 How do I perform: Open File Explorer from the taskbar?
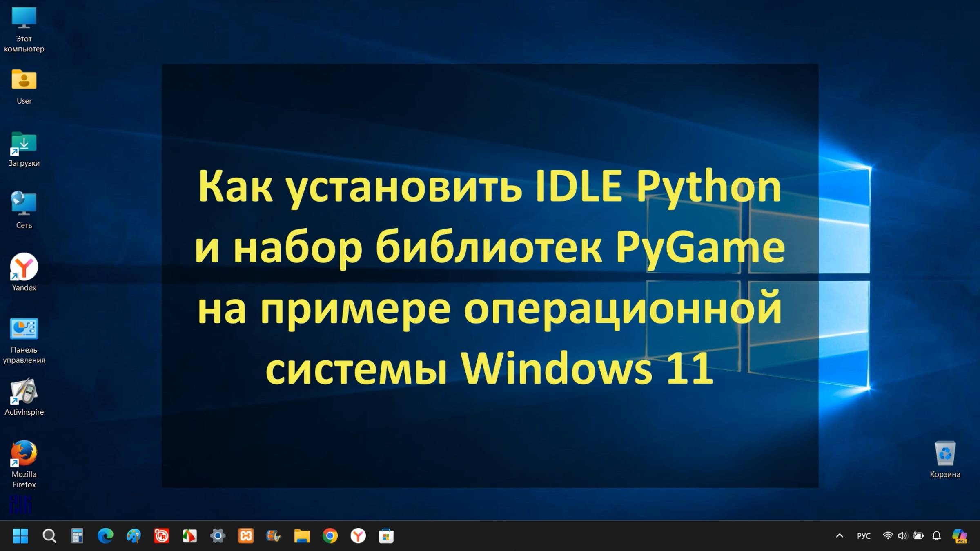click(302, 537)
